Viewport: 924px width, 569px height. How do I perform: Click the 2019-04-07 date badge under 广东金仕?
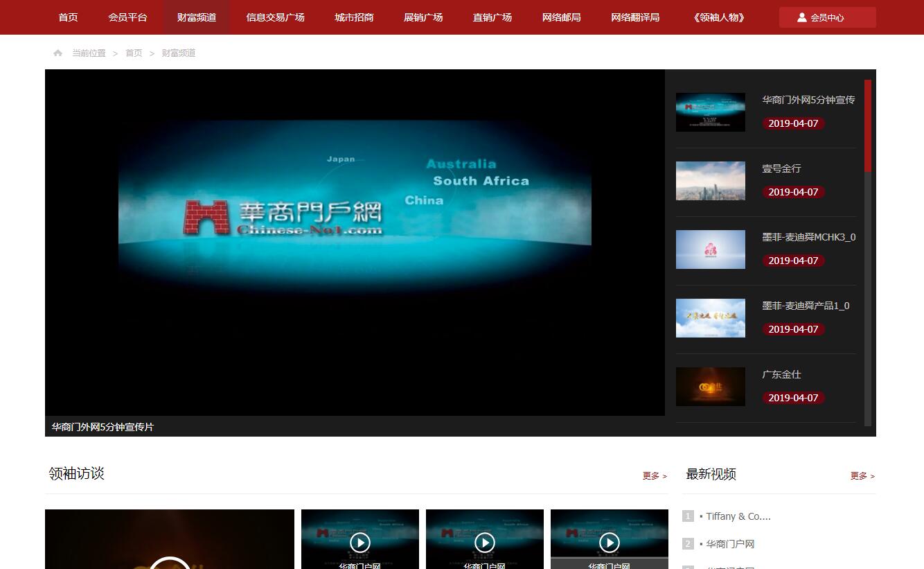click(793, 398)
